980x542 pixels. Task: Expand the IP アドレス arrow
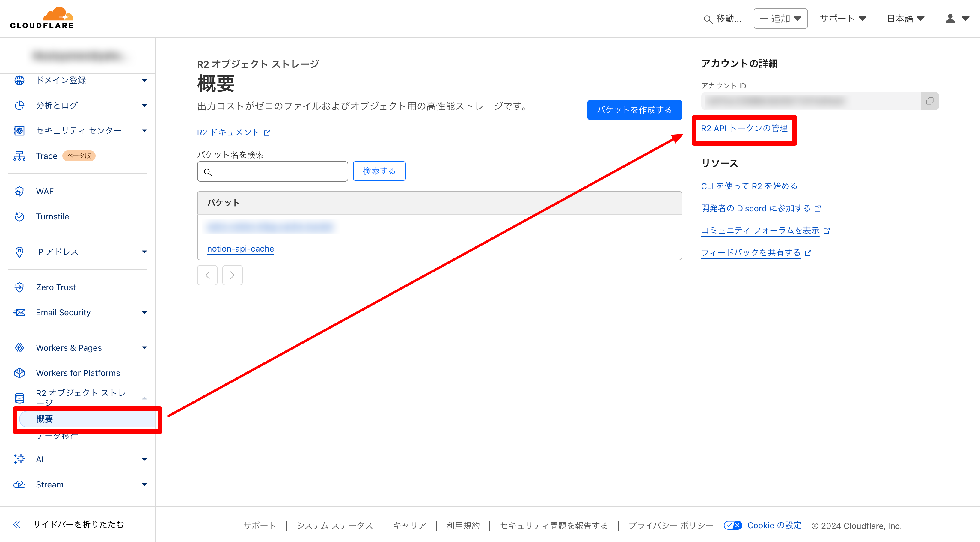144,252
